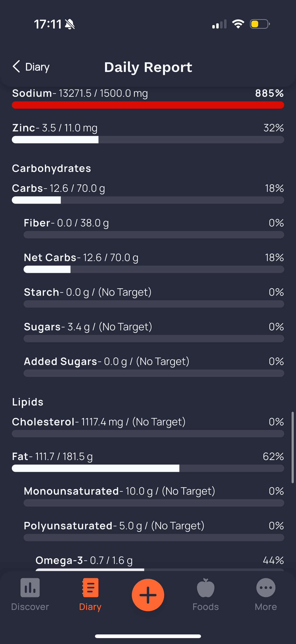
Task: Select the Sodium 885% nutrient row
Action: 148,98
